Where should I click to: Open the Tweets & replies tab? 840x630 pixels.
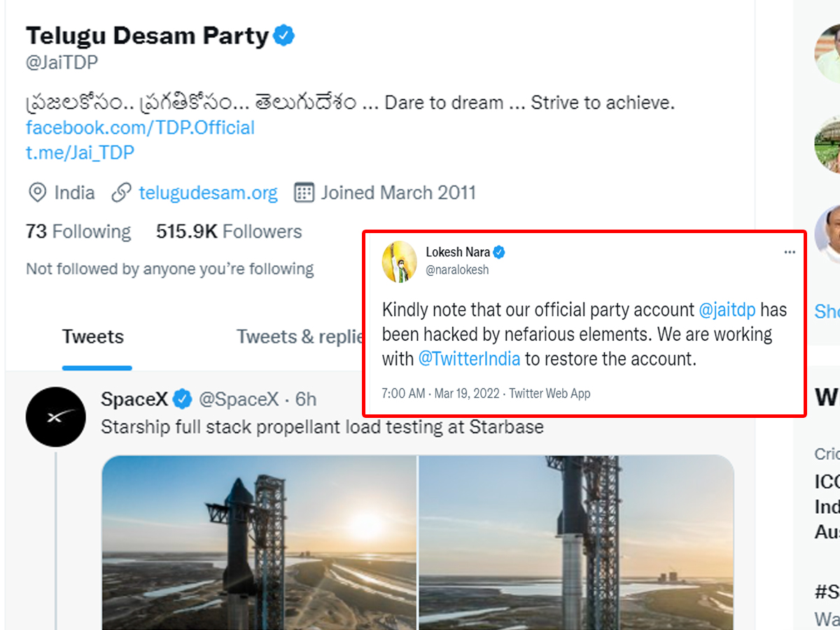300,337
